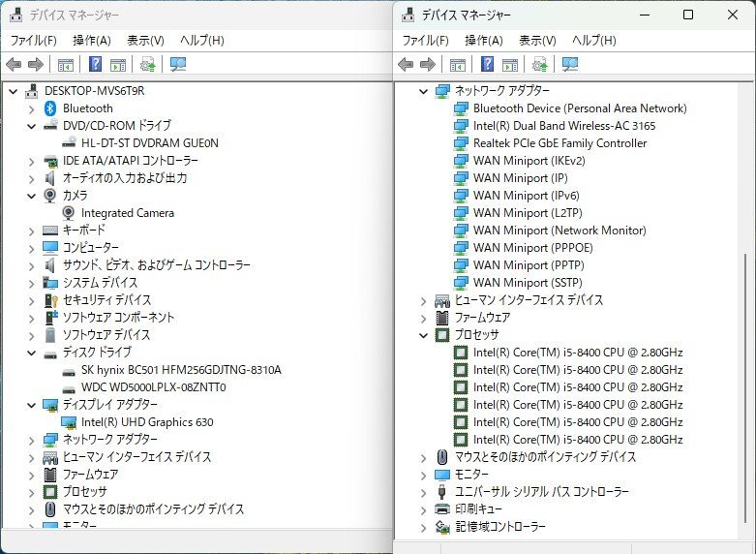756x554 pixels.
Task: Click key icon beside セキュリティ デバイス
Action: pyautogui.click(x=50, y=300)
